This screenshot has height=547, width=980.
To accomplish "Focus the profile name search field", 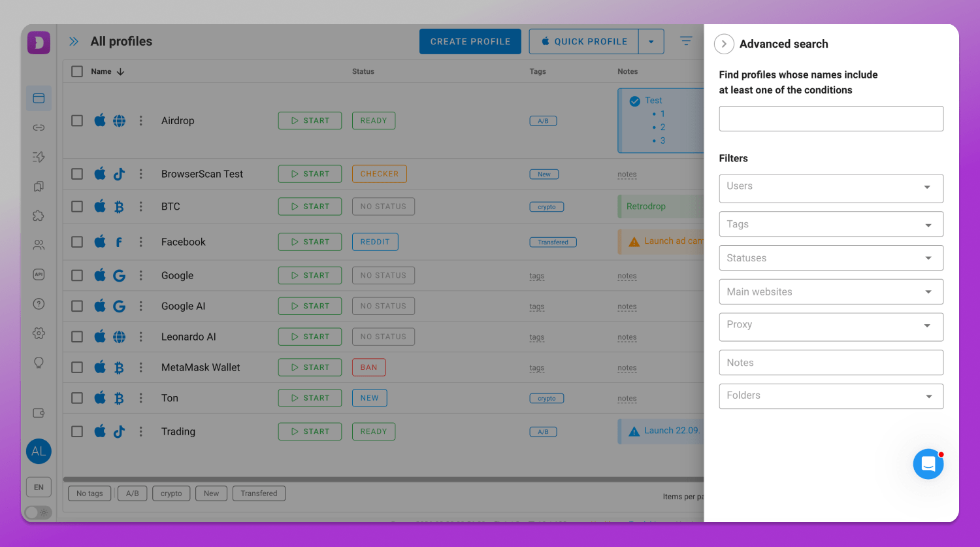I will point(831,118).
